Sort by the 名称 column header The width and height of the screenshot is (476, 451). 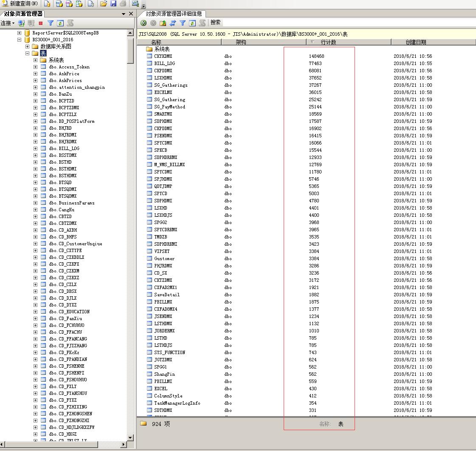[x=179, y=42]
